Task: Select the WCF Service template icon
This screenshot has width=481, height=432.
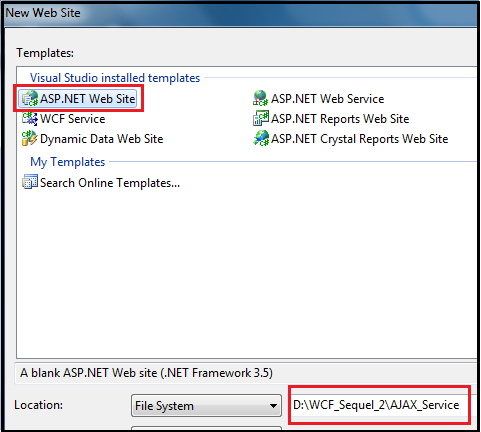Action: click(x=30, y=119)
